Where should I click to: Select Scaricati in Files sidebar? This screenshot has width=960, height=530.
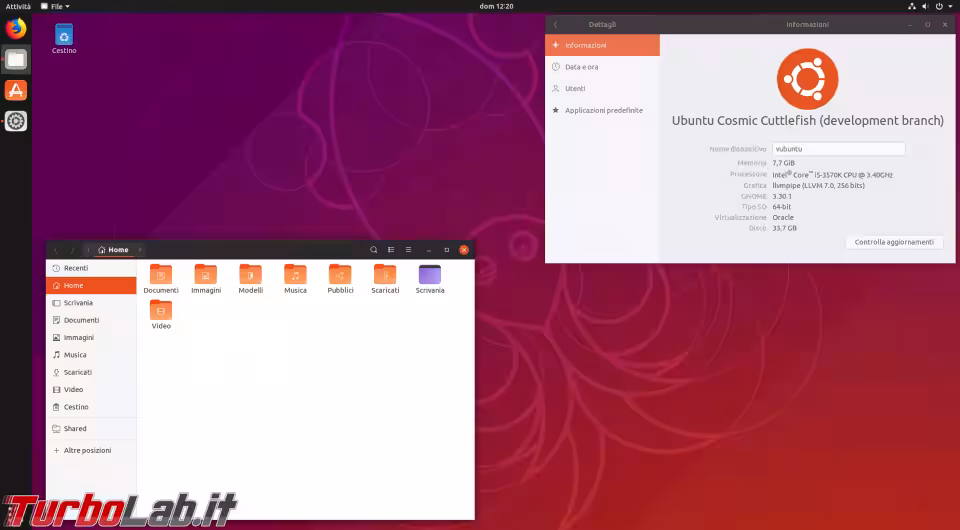pyautogui.click(x=91, y=372)
